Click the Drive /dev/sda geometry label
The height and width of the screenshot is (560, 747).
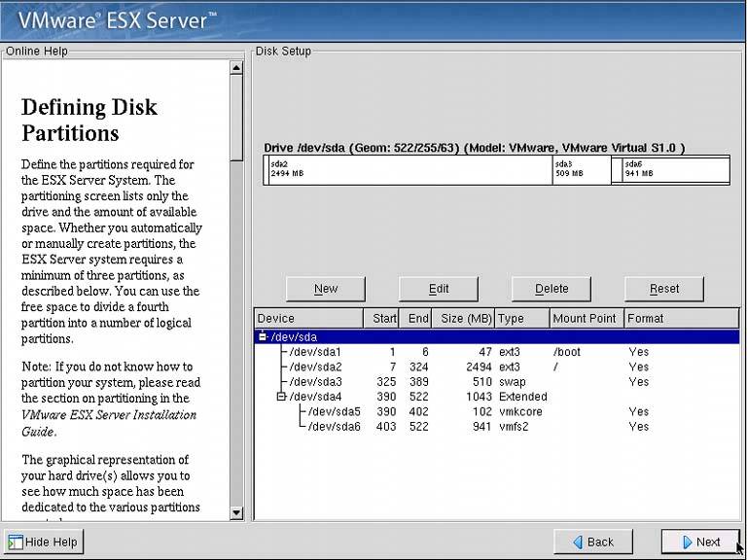474,148
